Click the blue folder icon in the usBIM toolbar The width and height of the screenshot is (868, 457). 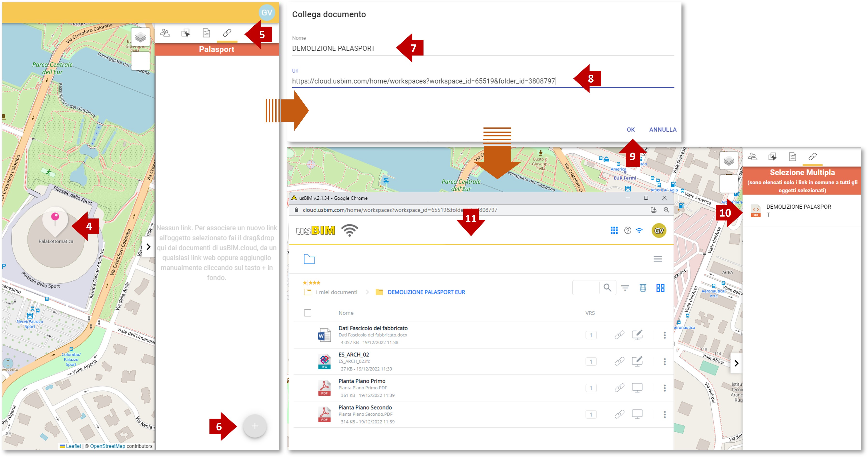pos(309,259)
